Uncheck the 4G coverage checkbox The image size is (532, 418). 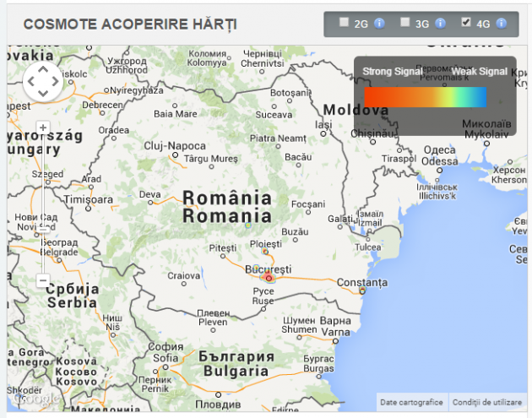tap(466, 23)
